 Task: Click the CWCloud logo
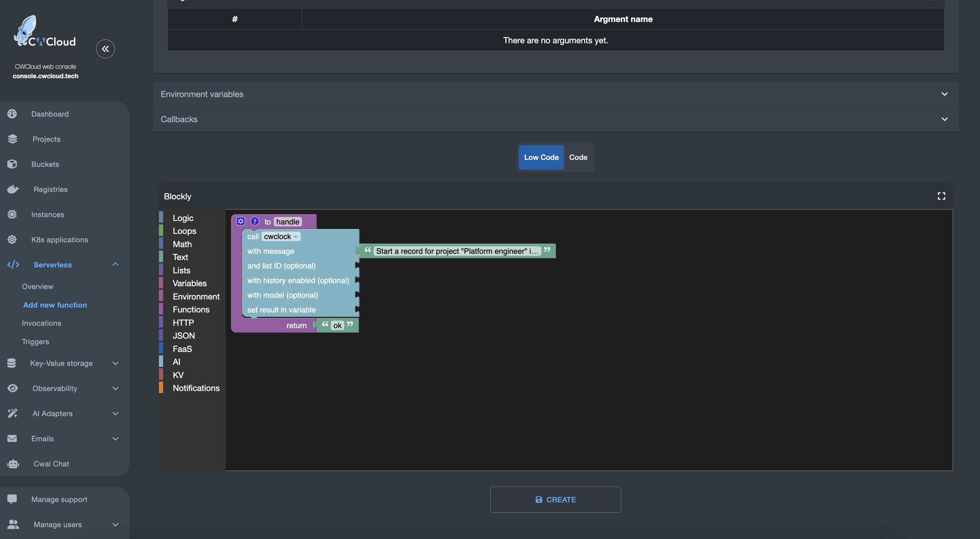click(45, 31)
